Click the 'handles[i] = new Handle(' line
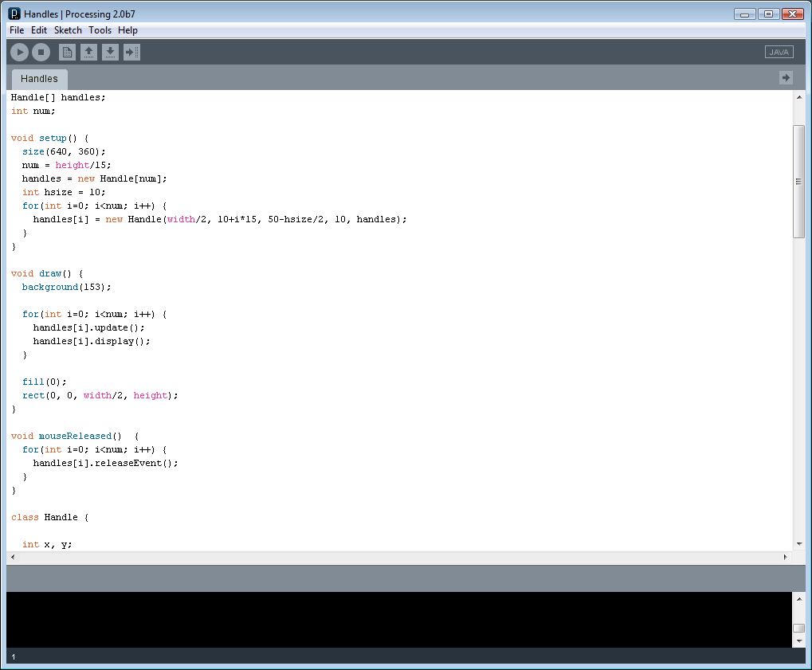The height and width of the screenshot is (670, 812). pos(220,220)
